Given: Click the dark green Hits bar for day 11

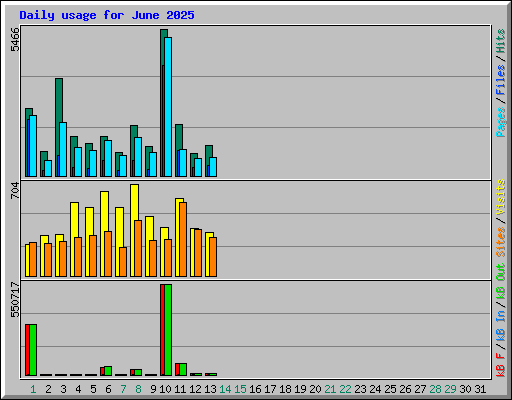Looking at the screenshot, I should (x=179, y=137).
